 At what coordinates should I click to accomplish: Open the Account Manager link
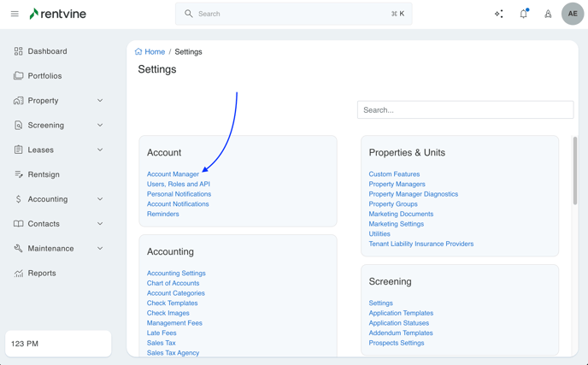click(173, 174)
